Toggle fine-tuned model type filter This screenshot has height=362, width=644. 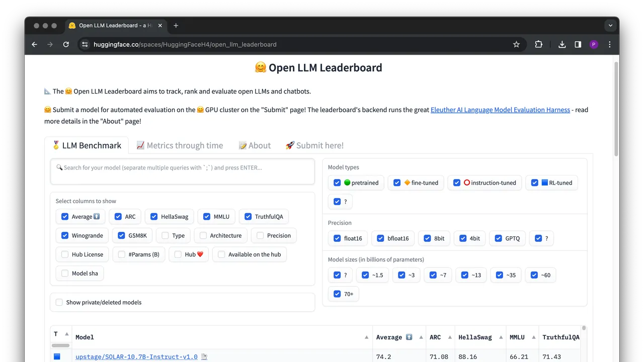point(397,183)
